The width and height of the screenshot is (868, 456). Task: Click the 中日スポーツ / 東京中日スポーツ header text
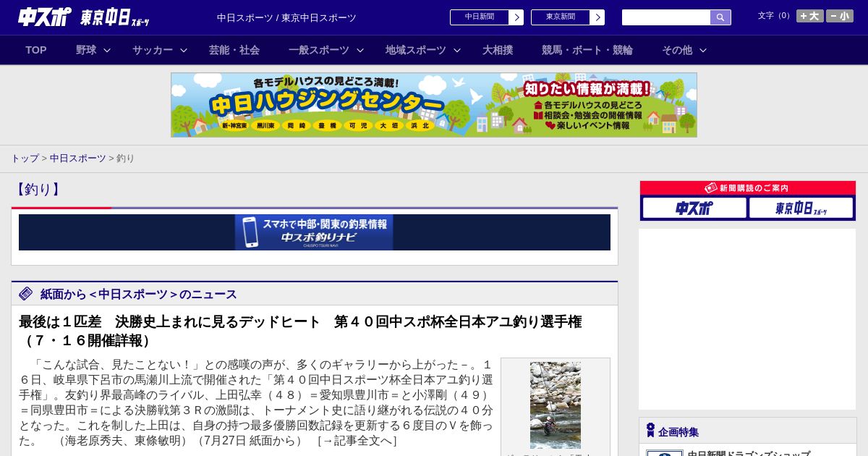286,17
